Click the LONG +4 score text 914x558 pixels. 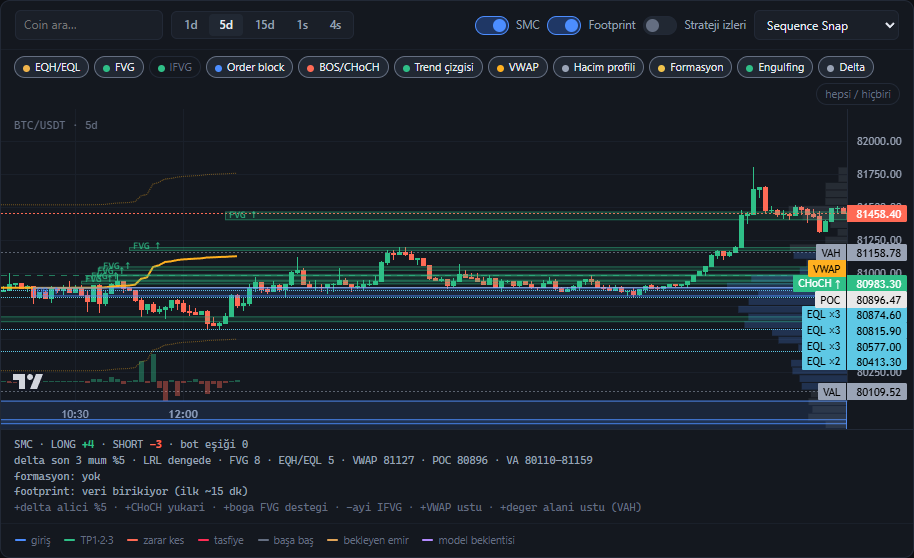pos(72,444)
